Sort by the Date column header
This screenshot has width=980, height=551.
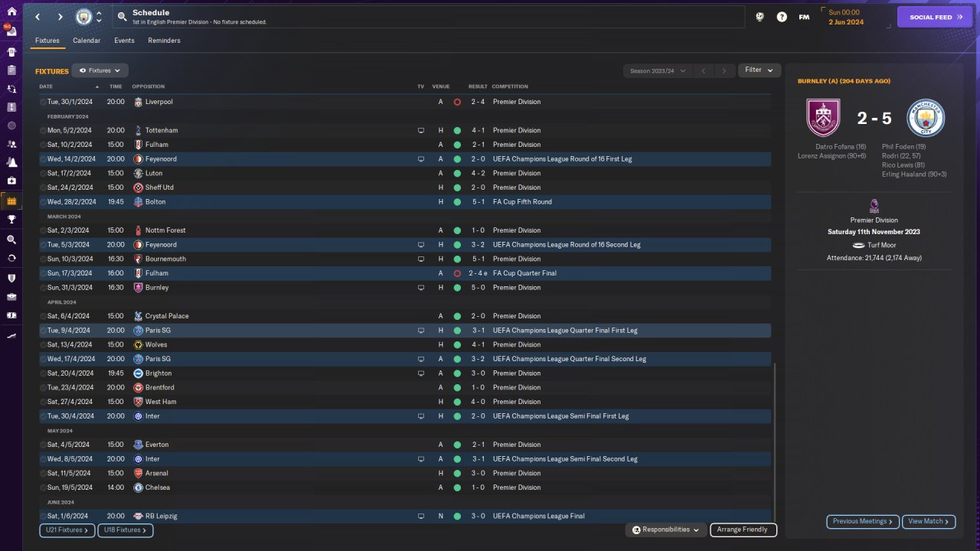(46, 86)
